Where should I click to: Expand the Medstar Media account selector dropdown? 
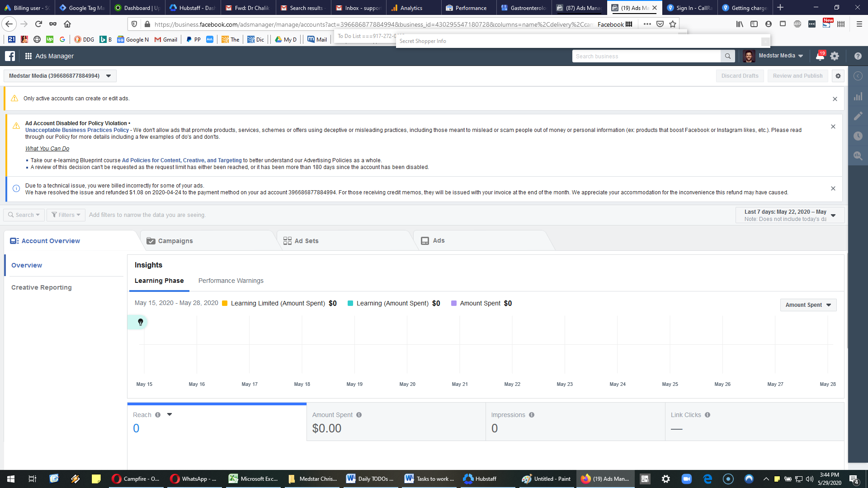click(x=60, y=76)
